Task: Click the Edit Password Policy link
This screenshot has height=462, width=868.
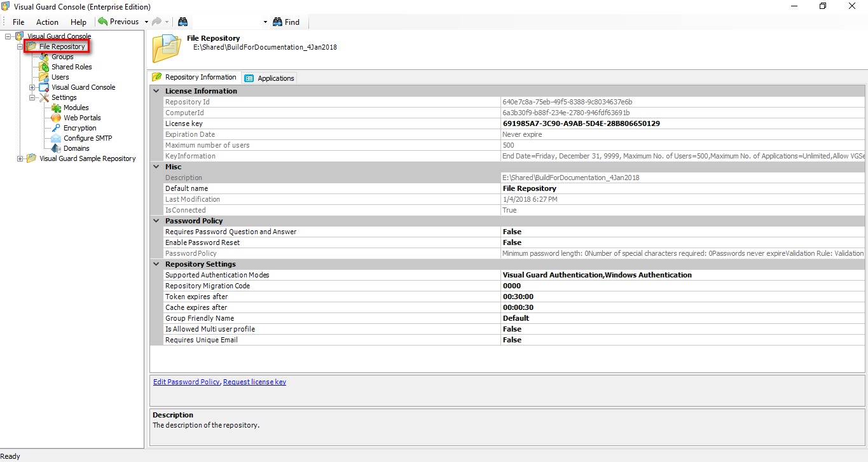Action: click(186, 381)
